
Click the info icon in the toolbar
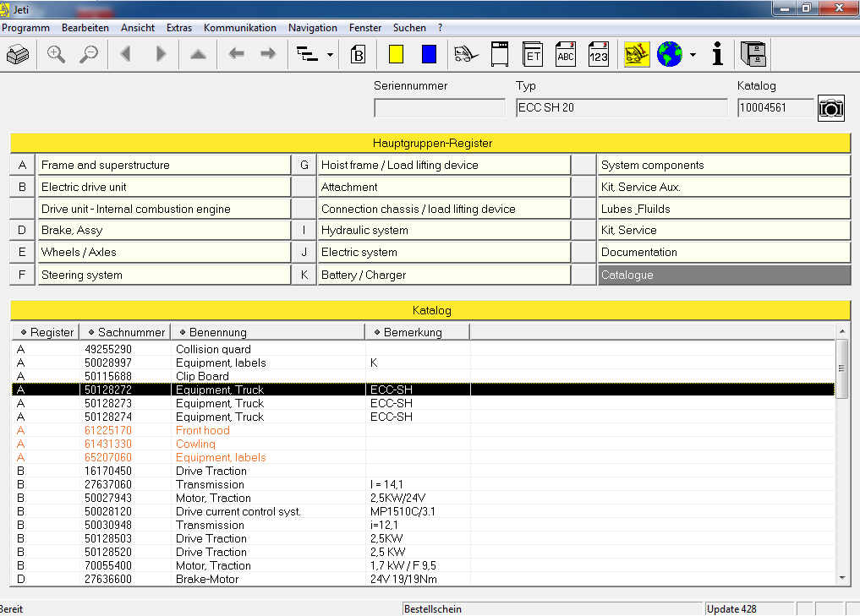point(718,55)
